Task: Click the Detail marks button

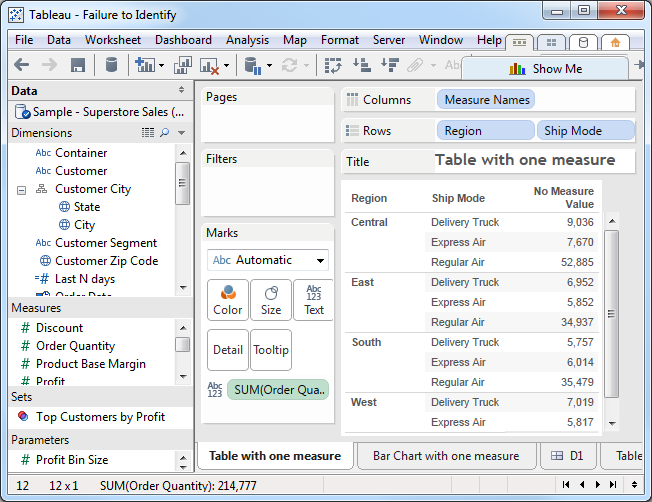Action: pos(228,350)
